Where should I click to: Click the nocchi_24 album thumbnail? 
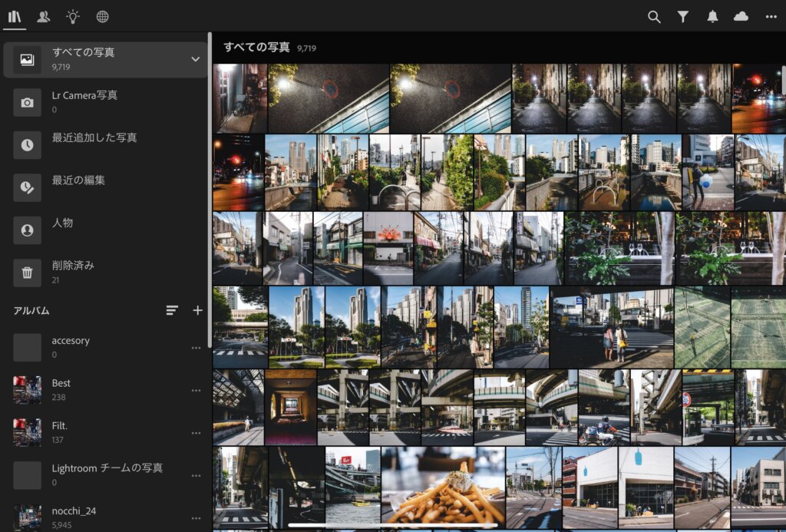click(27, 518)
